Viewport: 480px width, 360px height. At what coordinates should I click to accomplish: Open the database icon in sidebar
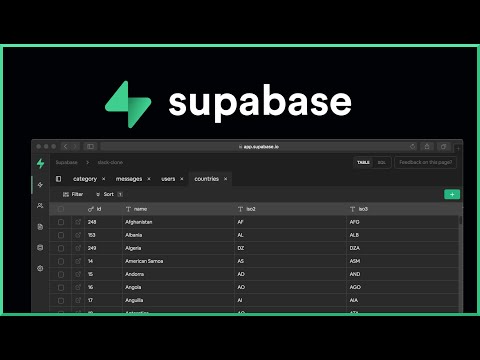(x=40, y=248)
